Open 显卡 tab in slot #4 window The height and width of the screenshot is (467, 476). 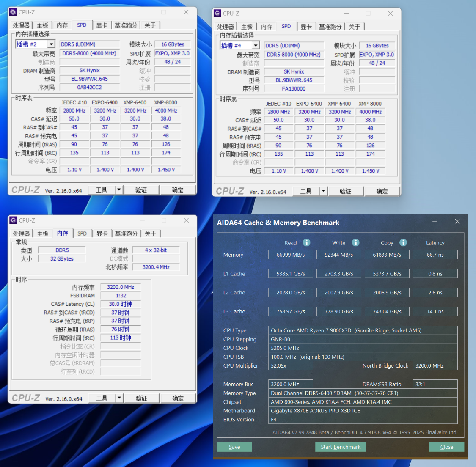[306, 27]
